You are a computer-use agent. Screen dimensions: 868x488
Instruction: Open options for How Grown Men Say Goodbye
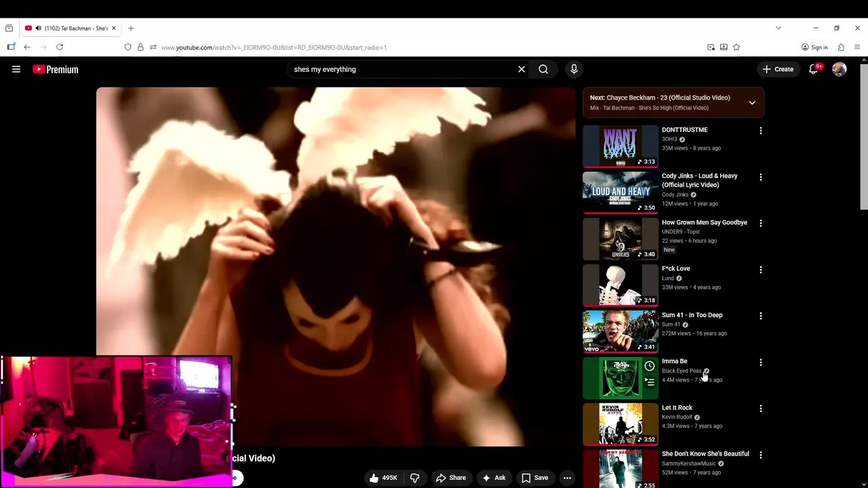pos(760,223)
